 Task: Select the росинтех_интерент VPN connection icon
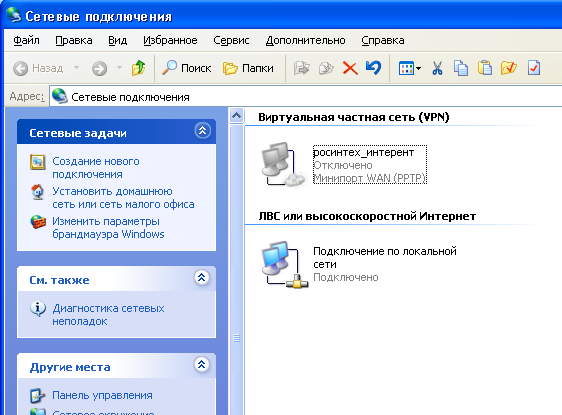[283, 164]
